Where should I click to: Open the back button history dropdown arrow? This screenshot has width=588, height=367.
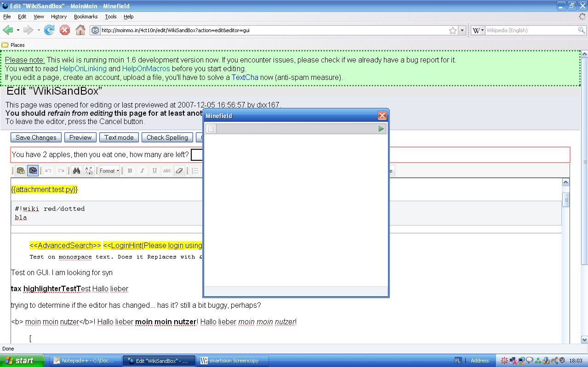click(x=18, y=30)
